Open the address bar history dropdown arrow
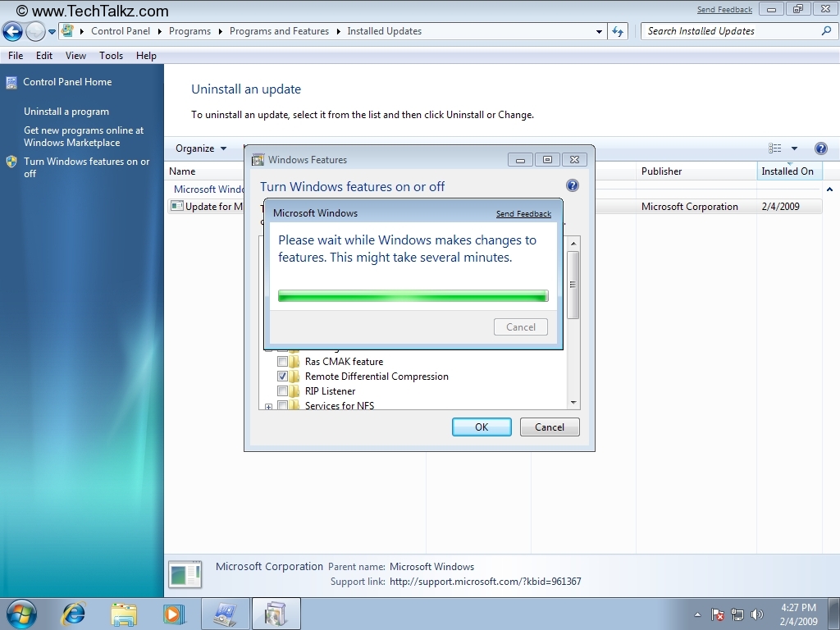Screen dimensions: 840x630 pos(600,31)
